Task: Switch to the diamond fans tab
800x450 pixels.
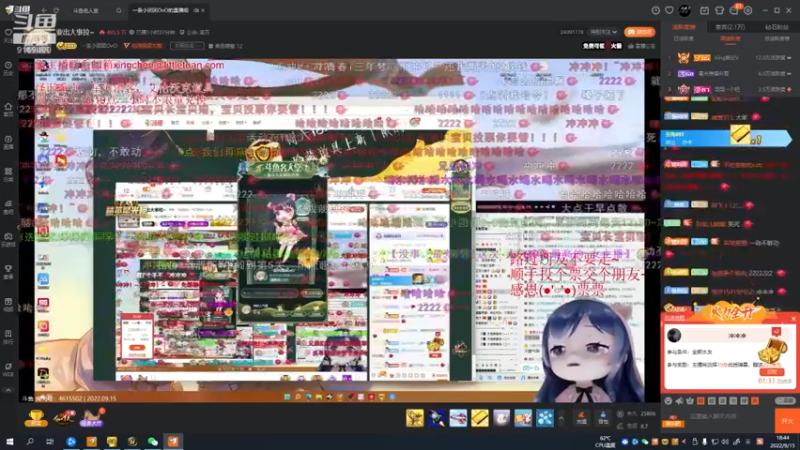Action: [777, 27]
